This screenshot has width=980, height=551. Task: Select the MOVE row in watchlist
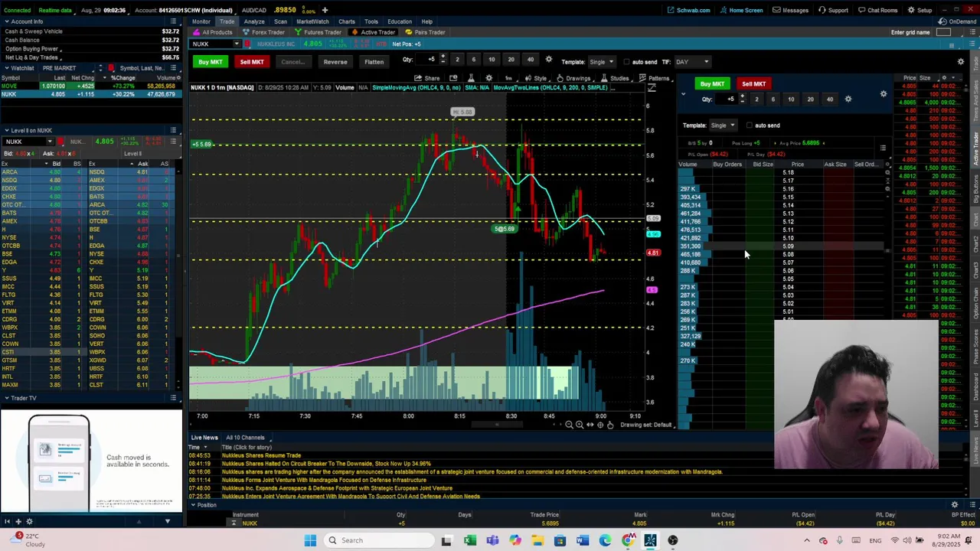point(90,86)
